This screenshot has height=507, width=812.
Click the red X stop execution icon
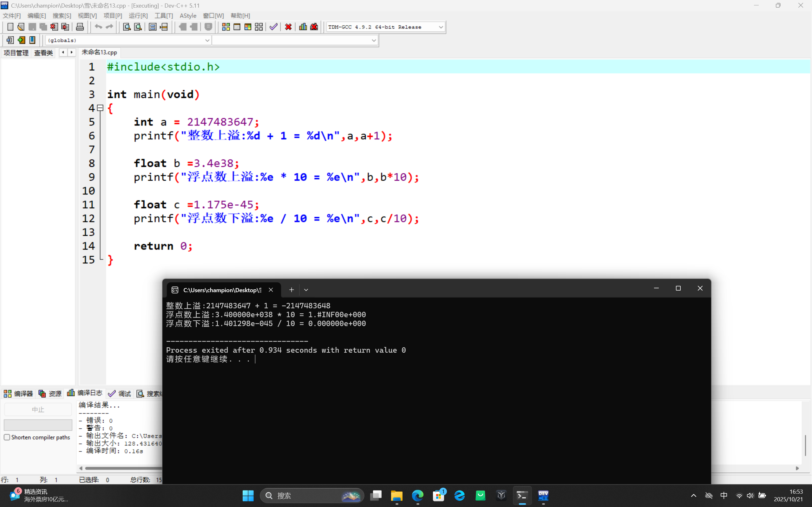[x=288, y=27]
